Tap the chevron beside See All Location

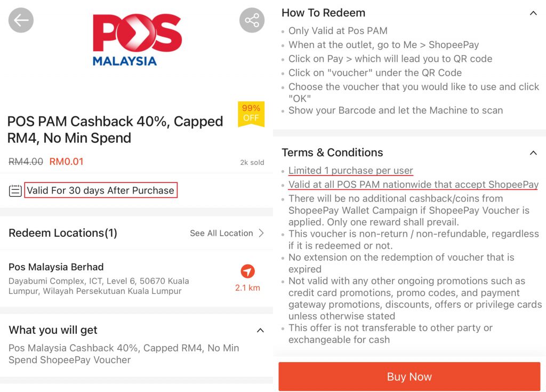(261, 233)
